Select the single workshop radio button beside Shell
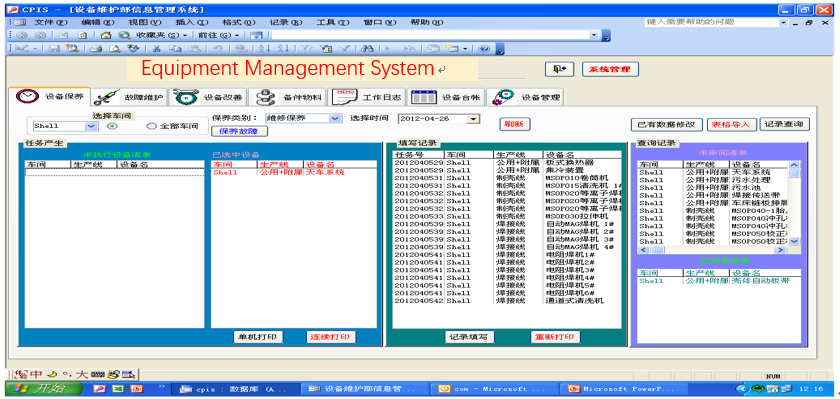 pyautogui.click(x=111, y=126)
